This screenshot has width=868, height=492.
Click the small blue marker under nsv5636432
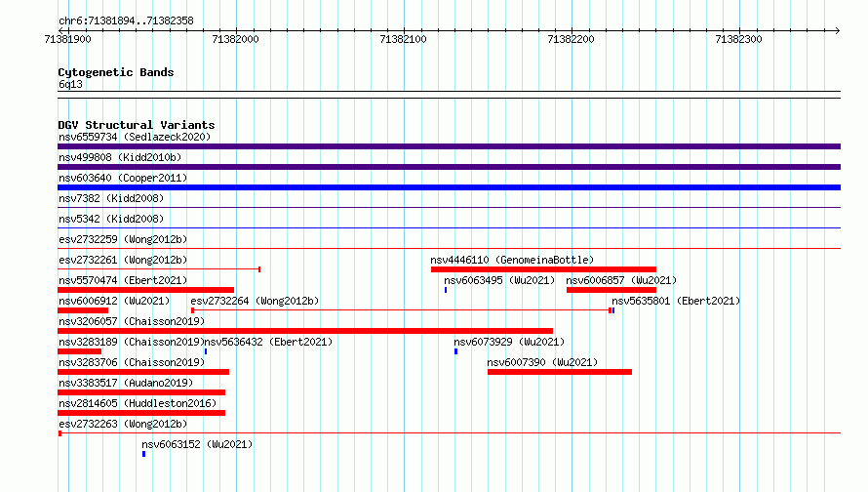pos(206,351)
